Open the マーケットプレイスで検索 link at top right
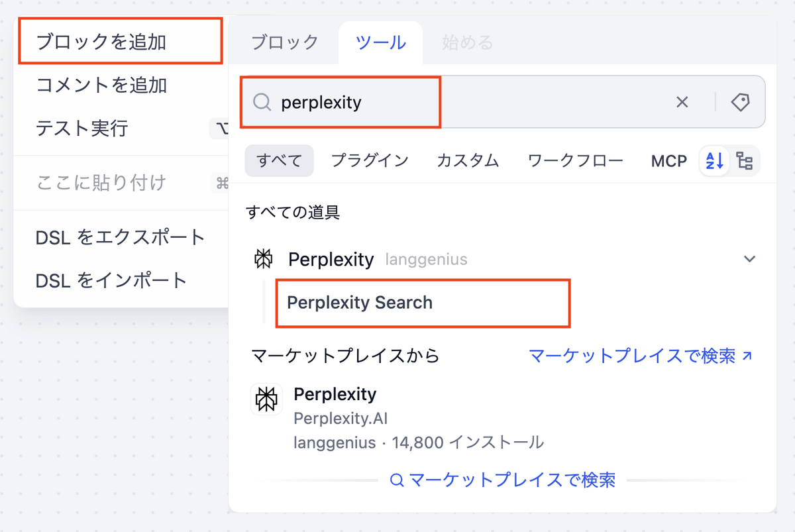 tap(641, 356)
